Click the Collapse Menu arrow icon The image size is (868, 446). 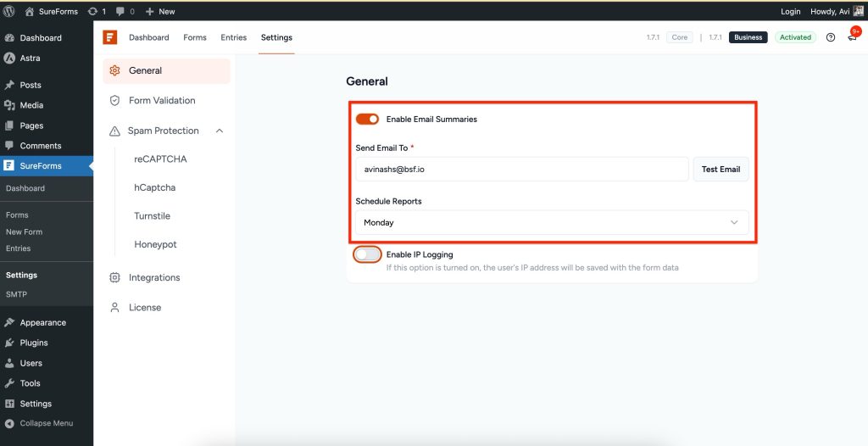point(8,423)
